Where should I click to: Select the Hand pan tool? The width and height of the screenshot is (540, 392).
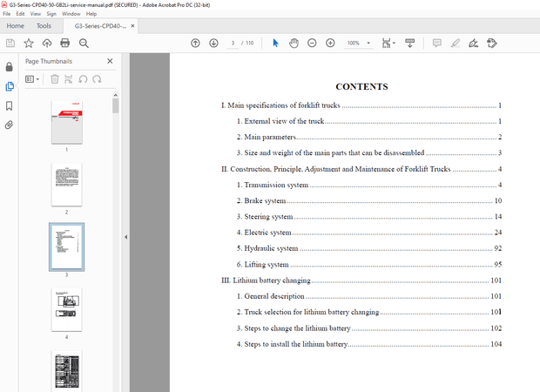pyautogui.click(x=294, y=43)
